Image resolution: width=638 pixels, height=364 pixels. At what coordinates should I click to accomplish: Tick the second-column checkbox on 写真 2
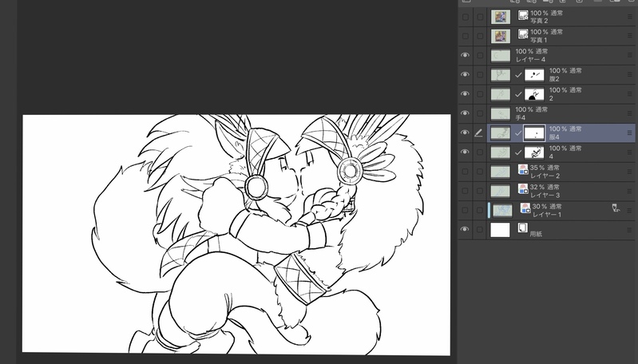(x=480, y=17)
